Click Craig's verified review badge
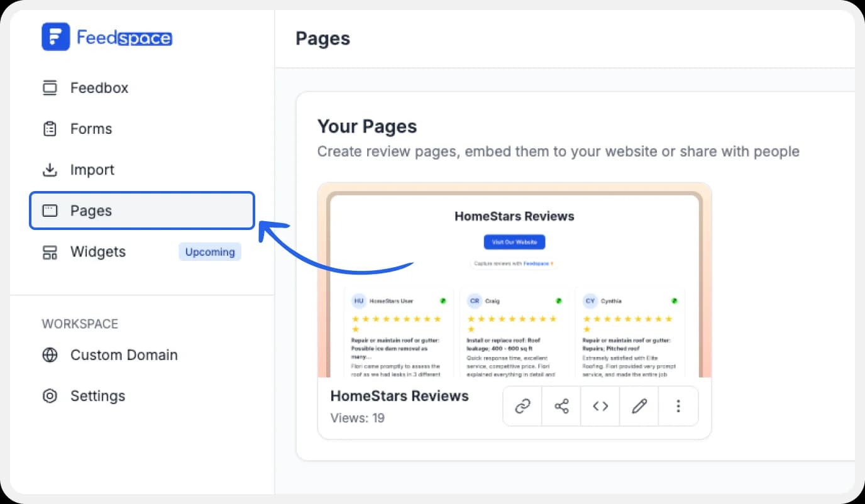This screenshot has height=504, width=865. coord(558,300)
